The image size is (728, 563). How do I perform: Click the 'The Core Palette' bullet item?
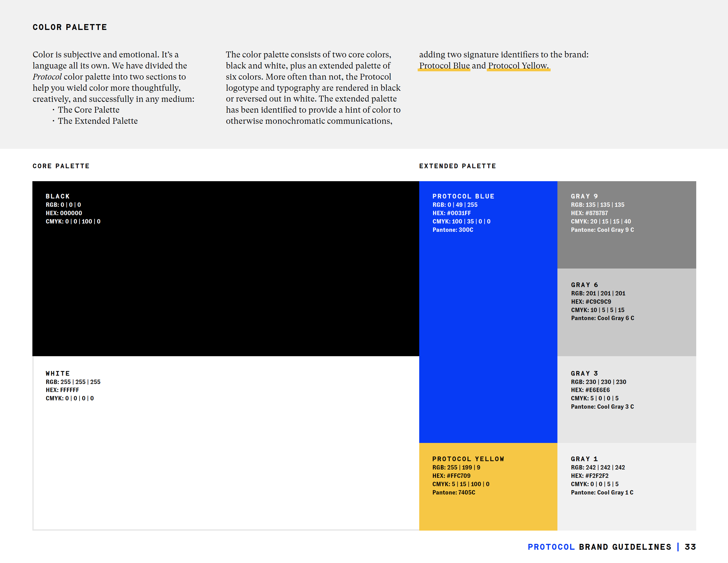(89, 110)
